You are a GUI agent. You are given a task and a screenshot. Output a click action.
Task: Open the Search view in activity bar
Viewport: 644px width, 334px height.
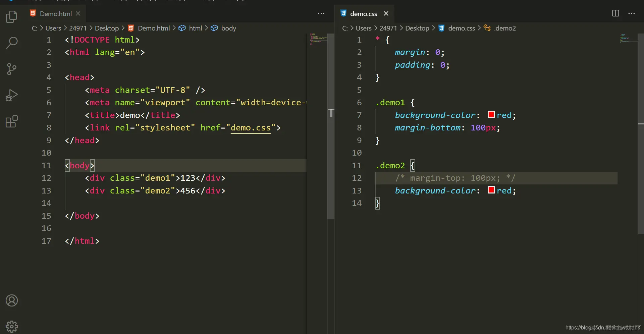click(12, 43)
